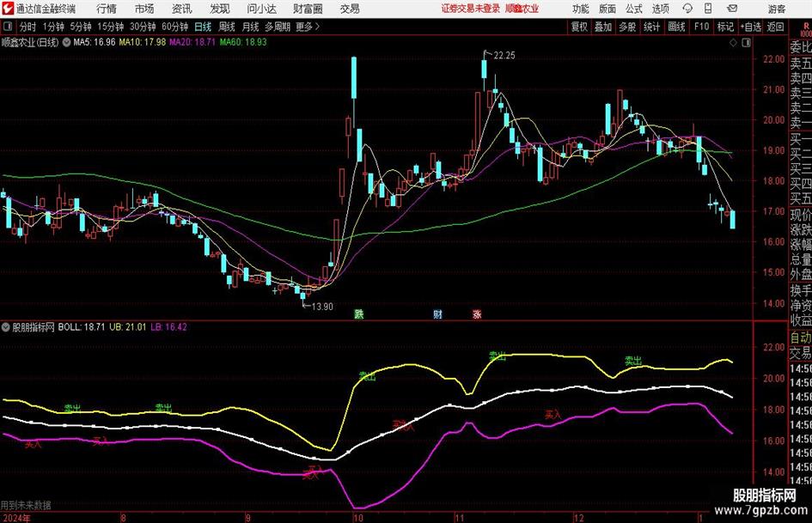Viewport: 812px width, 523px height.
Task: Click the 复权 toolbar button
Action: tap(579, 27)
